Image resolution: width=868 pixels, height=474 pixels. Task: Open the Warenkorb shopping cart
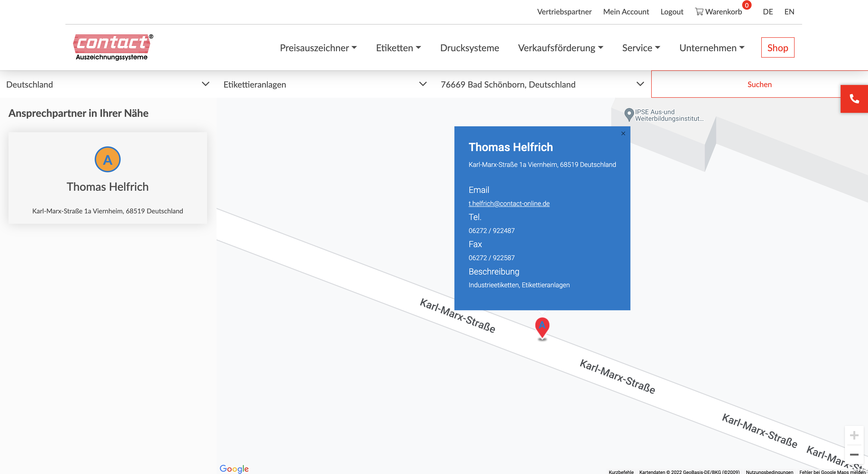pyautogui.click(x=718, y=12)
